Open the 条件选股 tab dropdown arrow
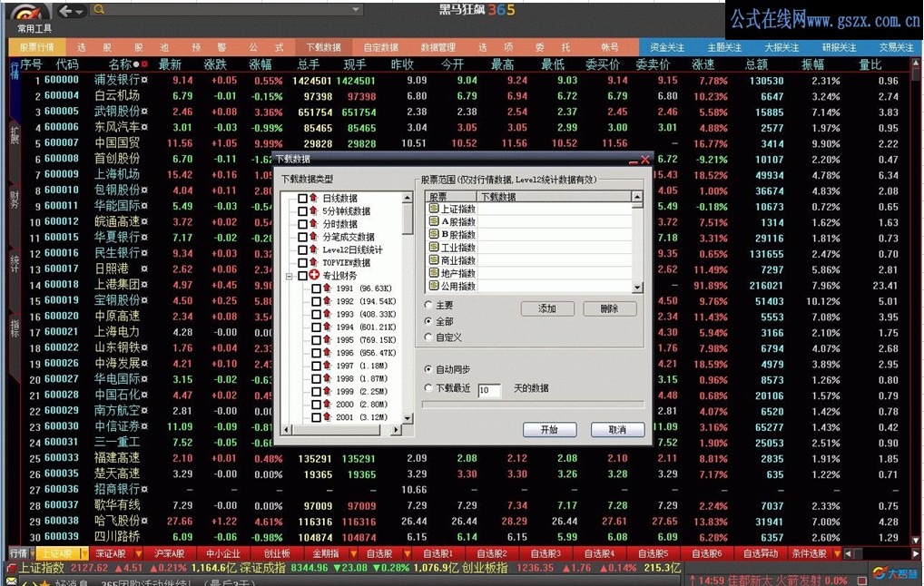Image resolution: width=924 pixels, height=586 pixels. click(x=838, y=553)
